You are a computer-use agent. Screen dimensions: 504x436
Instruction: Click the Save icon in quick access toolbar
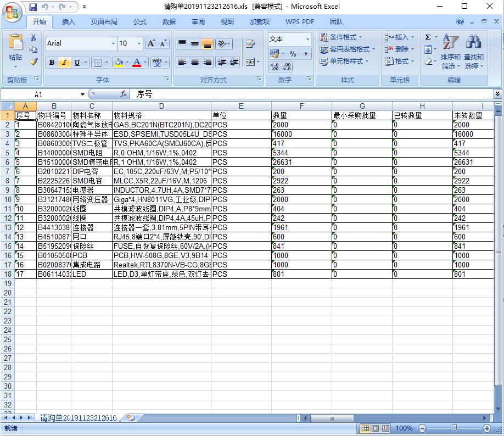(33, 7)
